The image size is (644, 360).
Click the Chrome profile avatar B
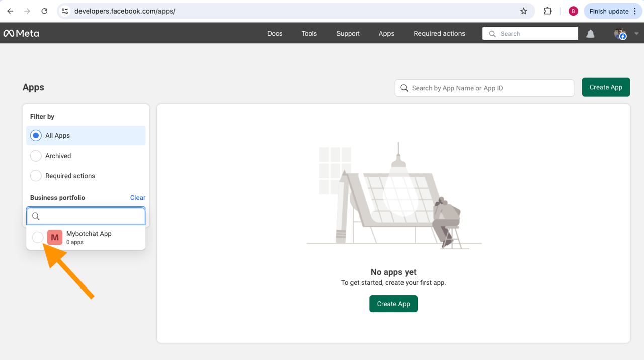coord(573,11)
